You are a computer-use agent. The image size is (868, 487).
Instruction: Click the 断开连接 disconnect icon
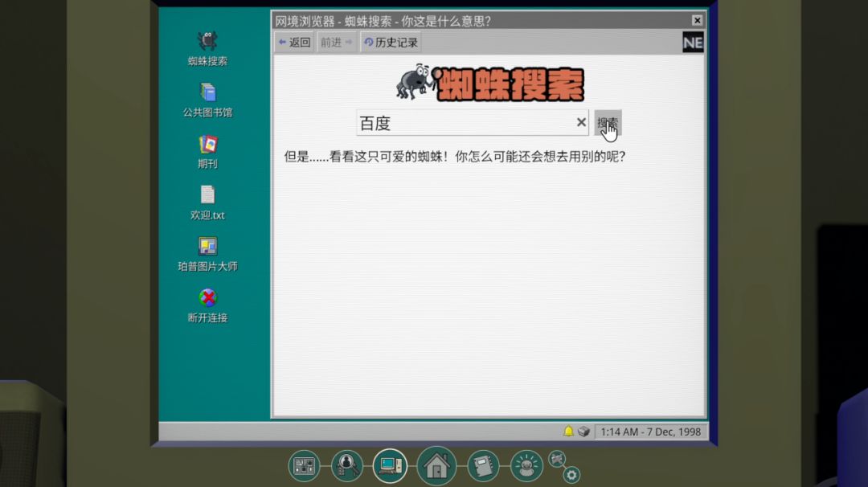(x=207, y=305)
